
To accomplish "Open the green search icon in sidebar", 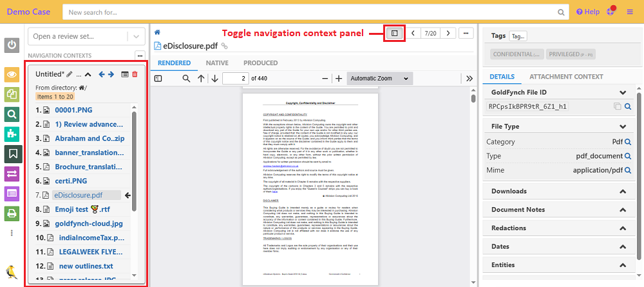I will [x=12, y=115].
